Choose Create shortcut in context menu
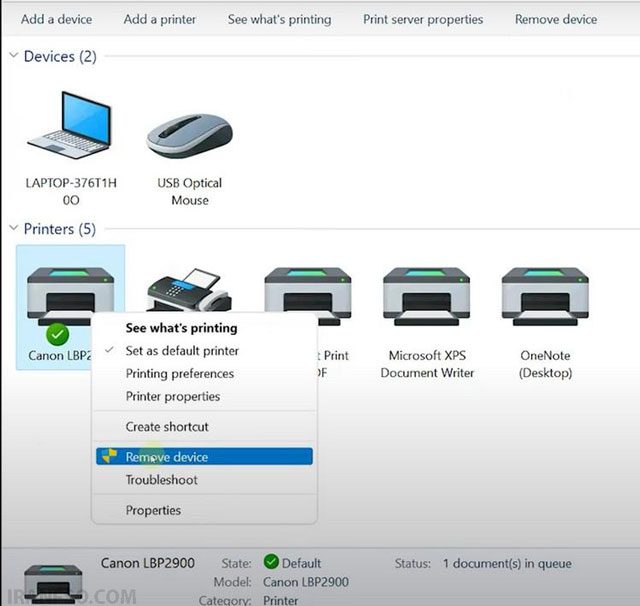 coord(204,427)
